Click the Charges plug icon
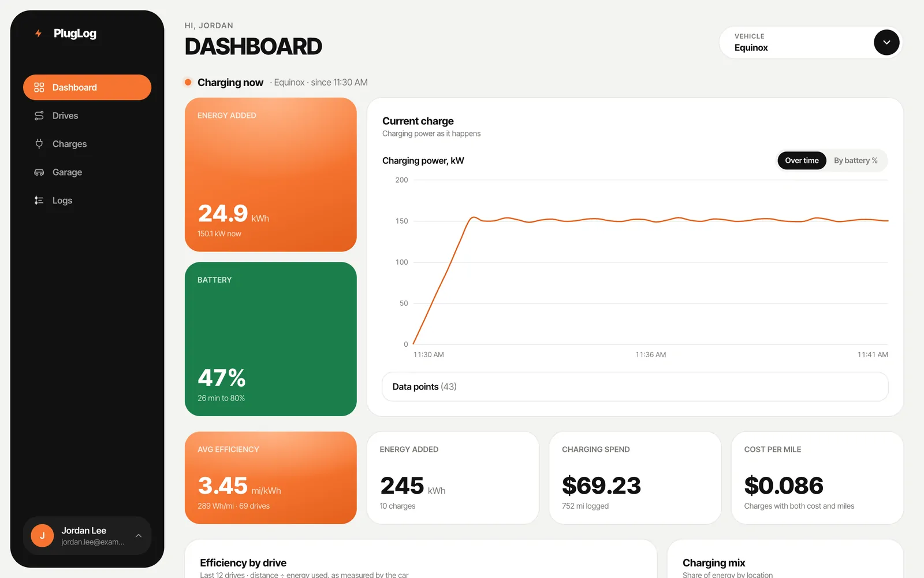 point(39,144)
